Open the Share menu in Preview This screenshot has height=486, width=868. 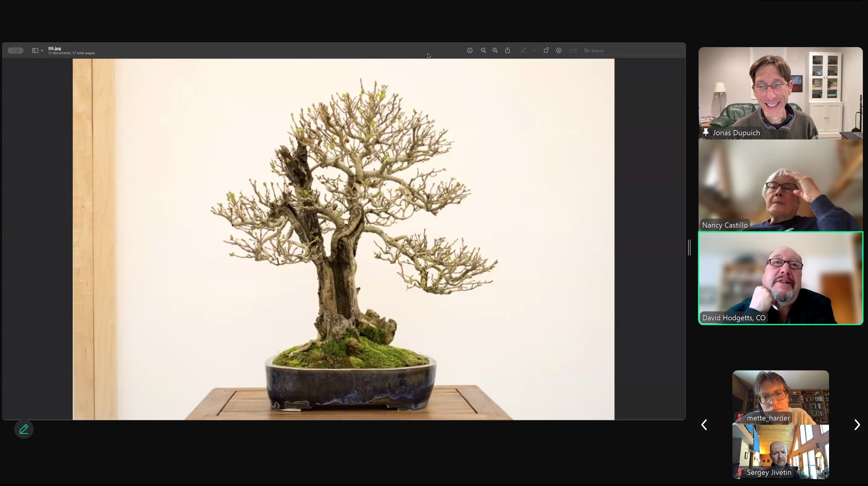click(x=507, y=50)
